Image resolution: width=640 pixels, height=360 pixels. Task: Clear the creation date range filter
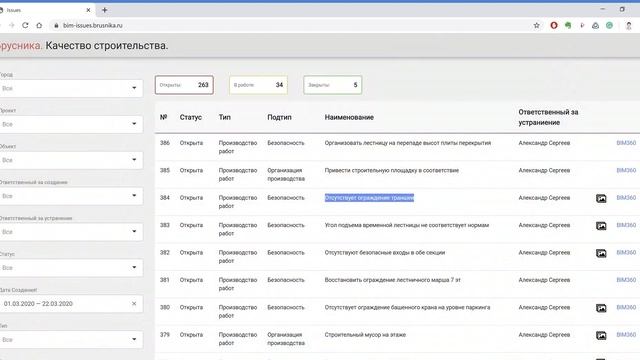(x=134, y=304)
